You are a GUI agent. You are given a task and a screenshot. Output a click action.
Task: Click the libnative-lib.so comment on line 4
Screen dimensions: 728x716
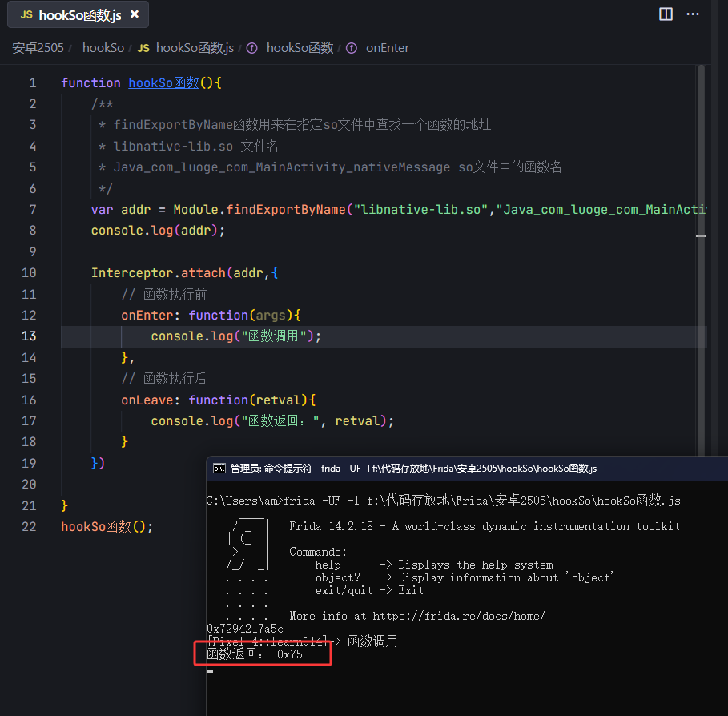(173, 147)
